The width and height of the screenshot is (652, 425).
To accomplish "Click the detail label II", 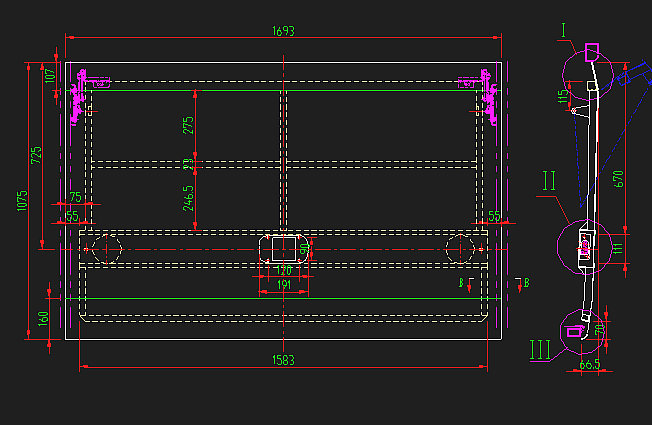I will 549,180.
